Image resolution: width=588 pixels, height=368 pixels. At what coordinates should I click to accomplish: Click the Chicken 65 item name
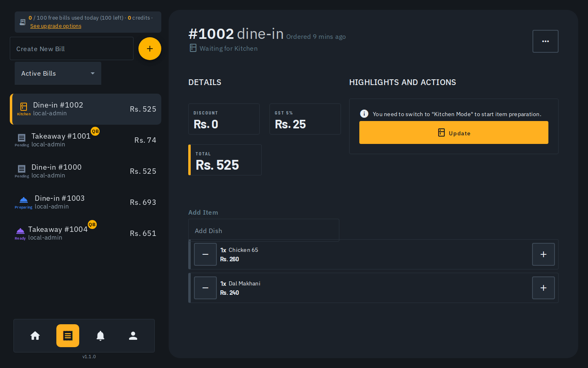[x=243, y=250]
